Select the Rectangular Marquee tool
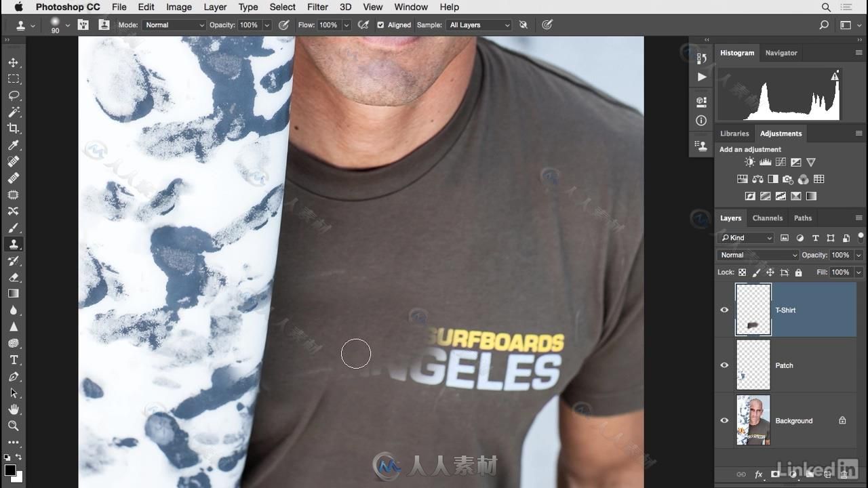 (x=13, y=79)
